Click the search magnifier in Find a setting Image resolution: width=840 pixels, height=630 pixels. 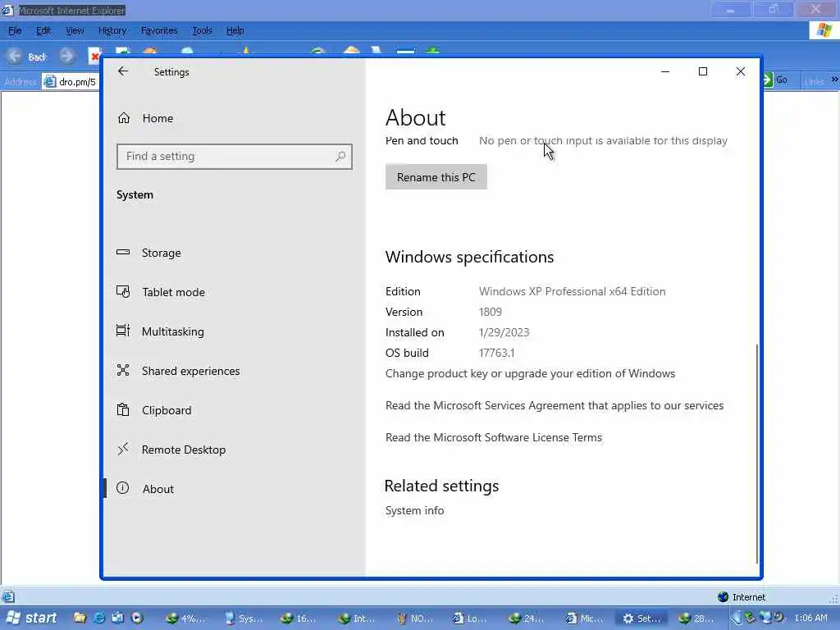[x=340, y=157]
